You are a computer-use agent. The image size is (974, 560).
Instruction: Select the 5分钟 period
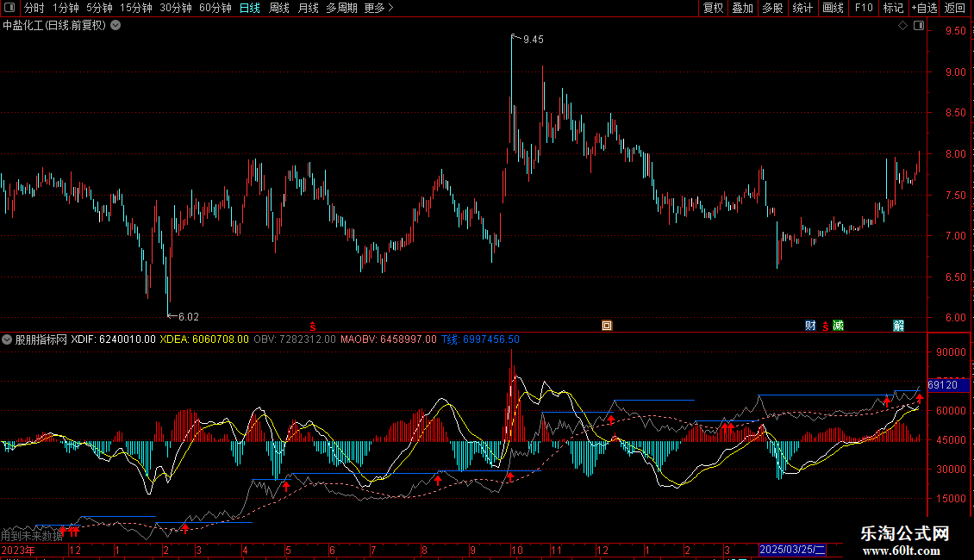click(x=99, y=8)
